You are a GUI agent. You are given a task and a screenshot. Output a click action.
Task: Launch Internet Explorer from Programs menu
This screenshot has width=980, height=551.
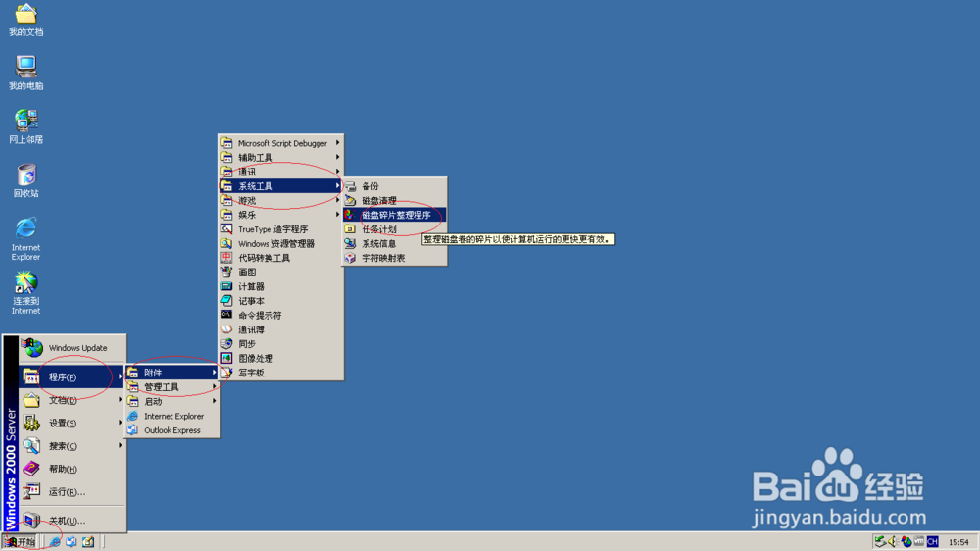(172, 416)
